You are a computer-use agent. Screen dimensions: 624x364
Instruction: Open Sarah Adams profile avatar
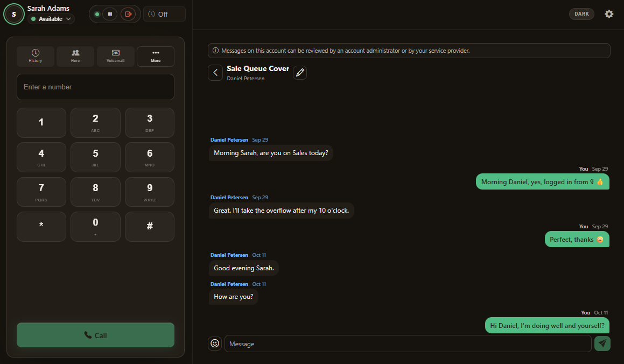coord(14,14)
